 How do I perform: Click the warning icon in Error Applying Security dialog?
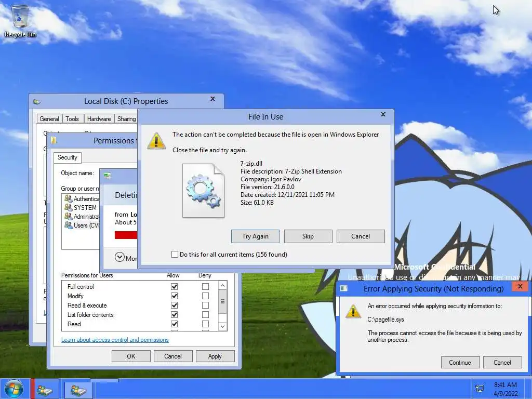point(353,311)
